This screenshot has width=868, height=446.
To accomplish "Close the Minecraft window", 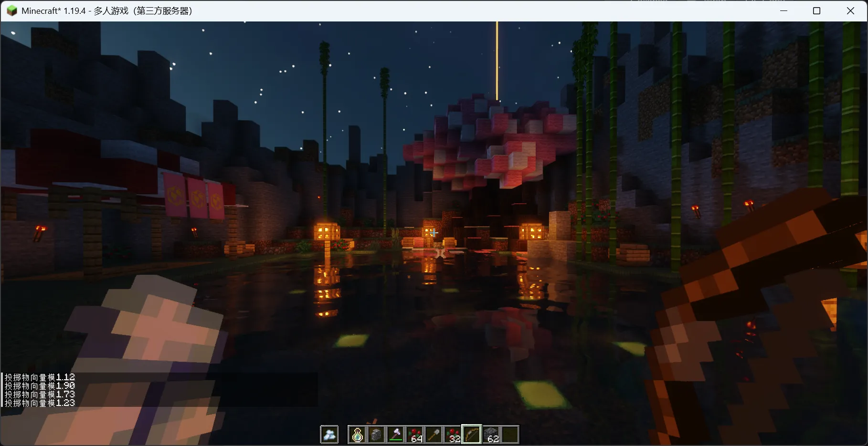I will (x=850, y=10).
